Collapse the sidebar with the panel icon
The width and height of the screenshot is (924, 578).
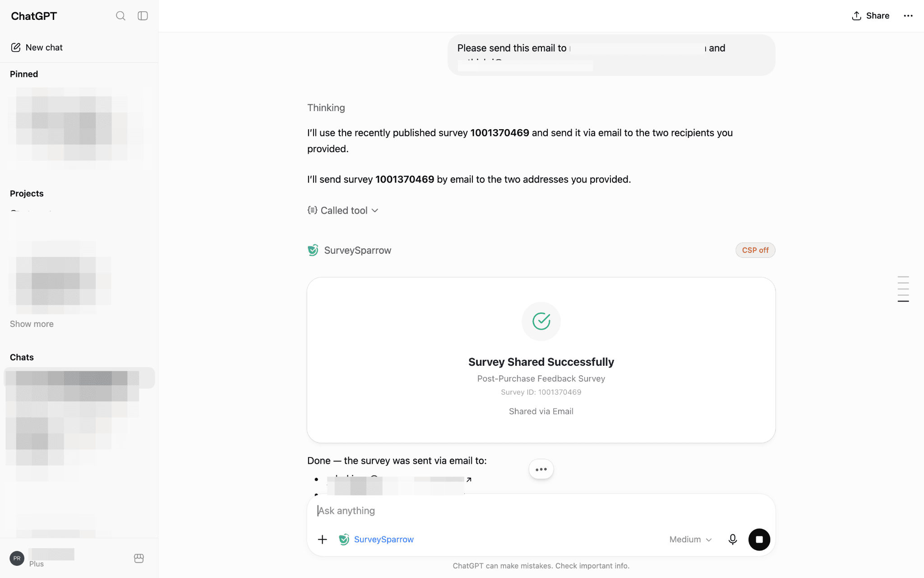click(143, 16)
